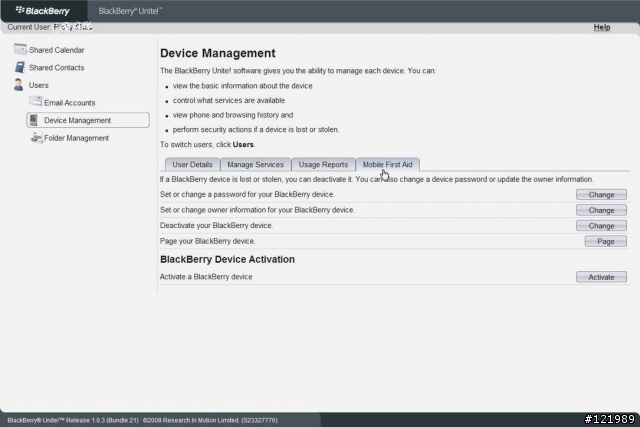Click the Shared Calendar icon
The height and width of the screenshot is (427, 640).
20,49
